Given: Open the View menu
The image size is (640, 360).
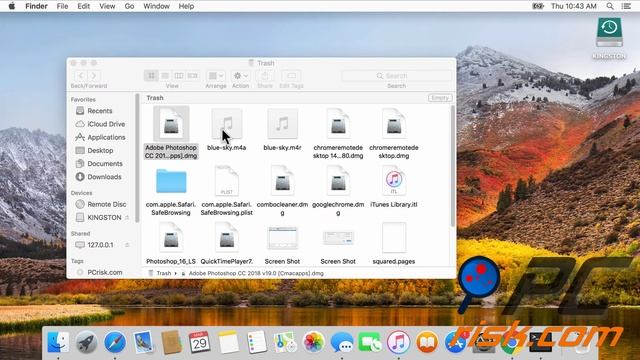Looking at the screenshot, I should click(107, 6).
